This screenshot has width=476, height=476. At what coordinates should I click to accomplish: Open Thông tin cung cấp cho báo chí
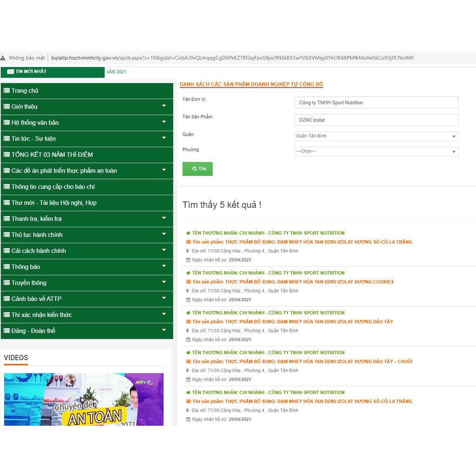pos(53,187)
